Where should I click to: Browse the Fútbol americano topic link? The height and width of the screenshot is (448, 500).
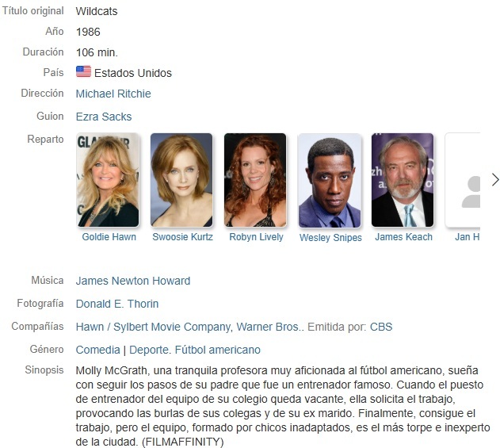217,350
